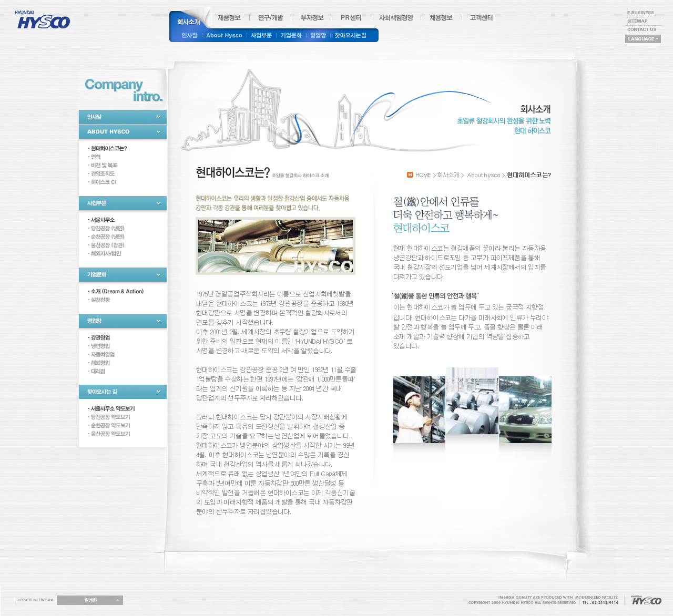
Task: Click the HYSCO logo in the footer
Action: pyautogui.click(x=646, y=600)
